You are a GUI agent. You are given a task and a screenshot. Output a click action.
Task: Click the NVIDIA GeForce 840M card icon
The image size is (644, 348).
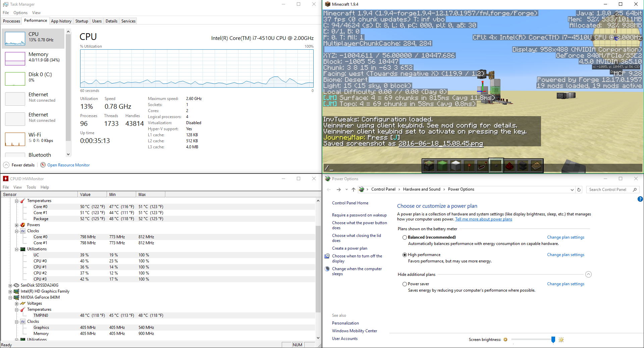click(x=16, y=297)
